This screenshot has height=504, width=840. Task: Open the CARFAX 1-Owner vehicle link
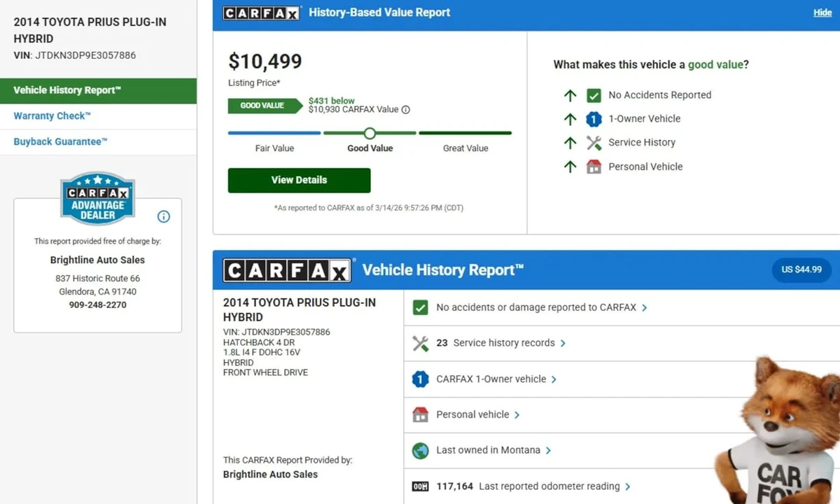491,379
